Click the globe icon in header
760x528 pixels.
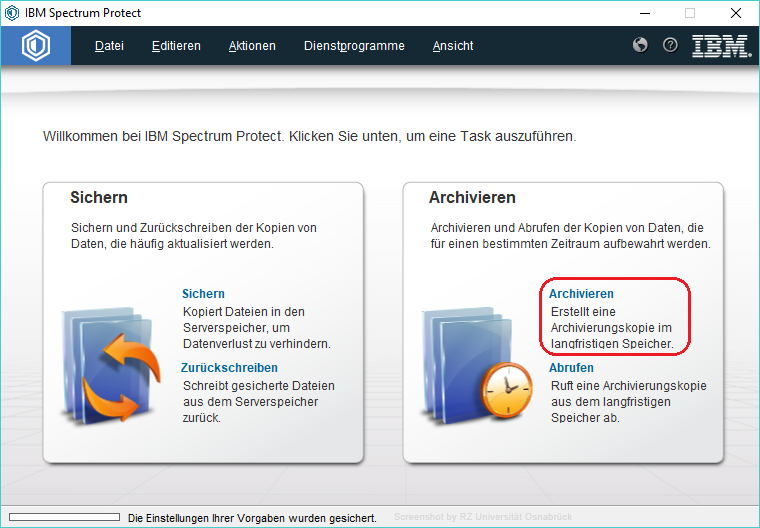641,45
